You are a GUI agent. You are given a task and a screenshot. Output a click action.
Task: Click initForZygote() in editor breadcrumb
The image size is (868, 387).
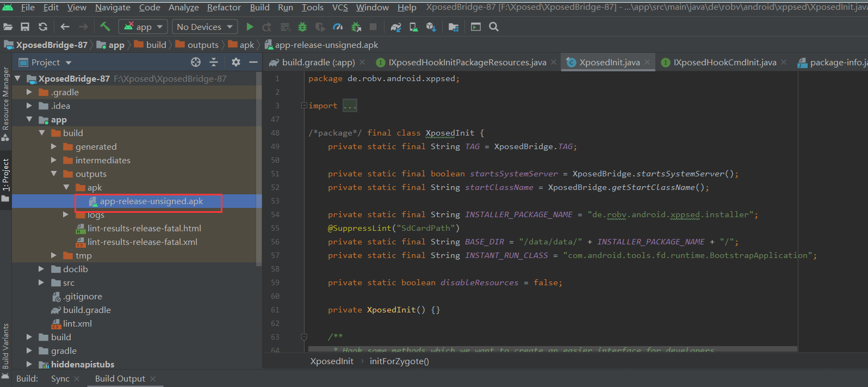[399, 361]
